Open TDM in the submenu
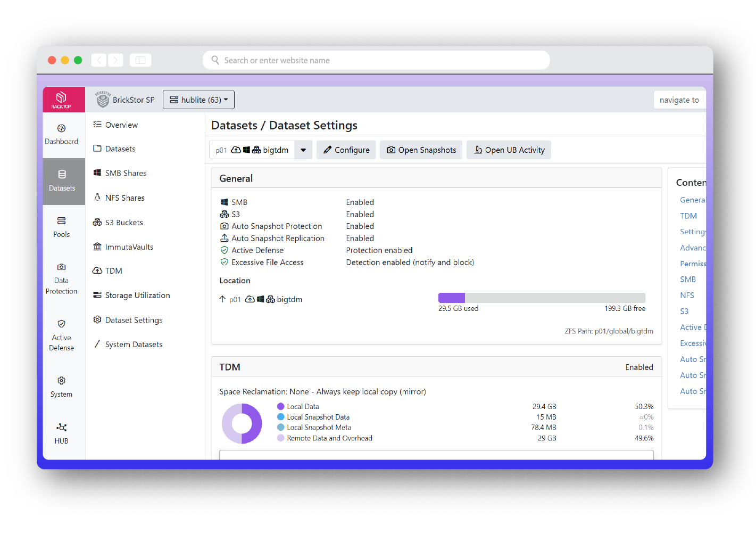756x533 pixels. 107,270
